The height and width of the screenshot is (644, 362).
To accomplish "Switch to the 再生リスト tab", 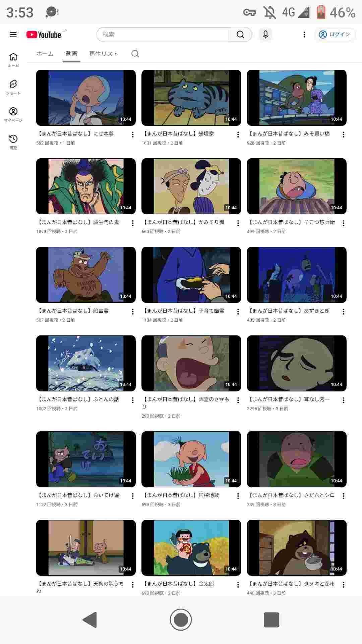I will coord(104,54).
